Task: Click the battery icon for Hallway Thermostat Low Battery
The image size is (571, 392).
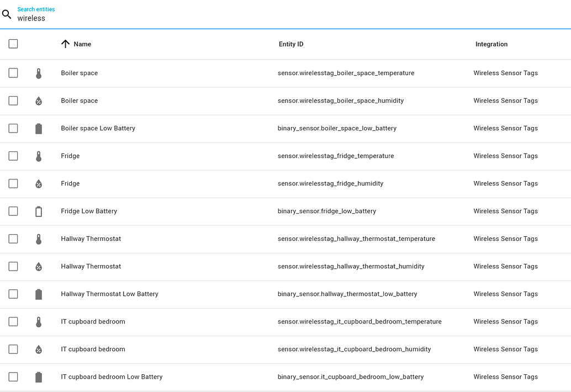Action: coord(39,294)
